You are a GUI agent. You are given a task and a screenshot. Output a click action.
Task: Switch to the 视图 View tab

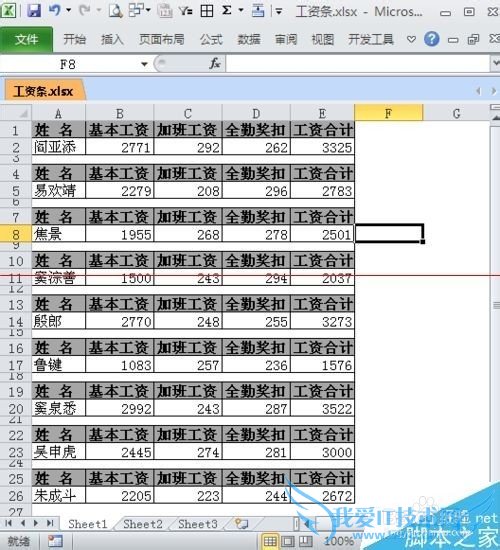pos(323,39)
